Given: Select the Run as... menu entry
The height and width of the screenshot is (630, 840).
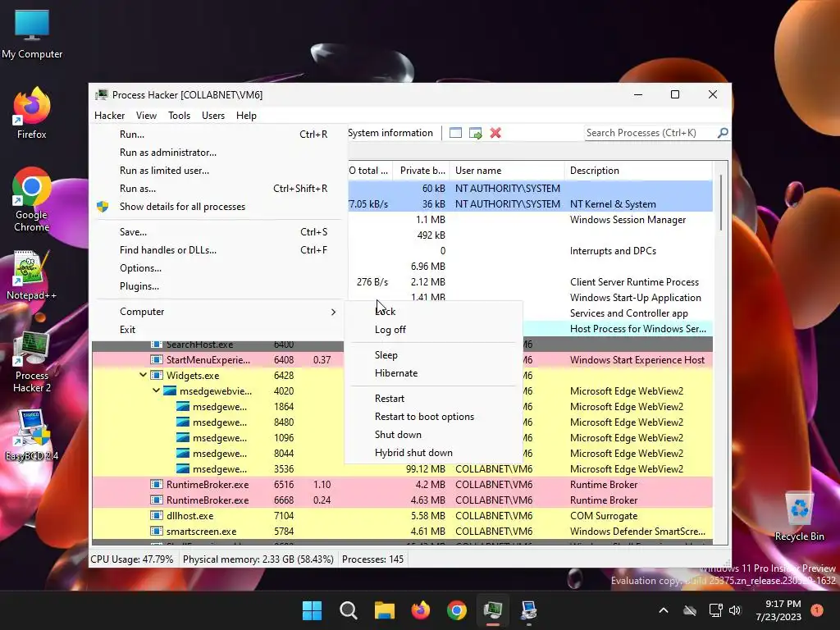Looking at the screenshot, I should pyautogui.click(x=218, y=189).
